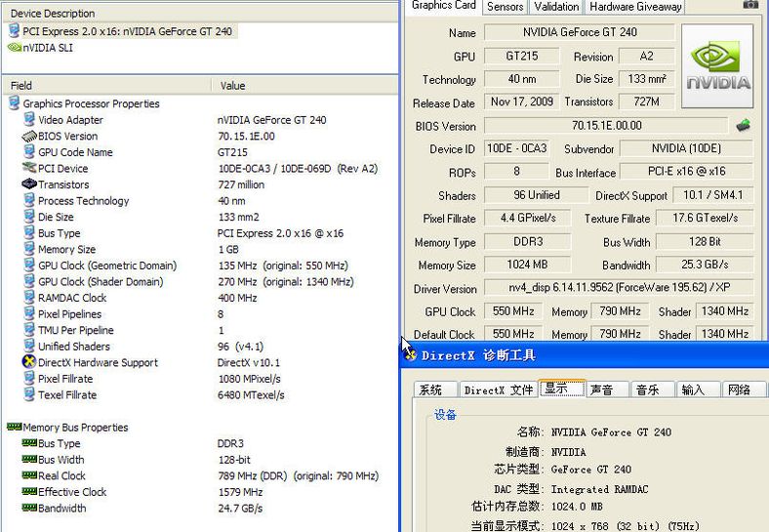Click the GPU-Z screenshot camera icon
769x532 pixels.
click(x=750, y=5)
